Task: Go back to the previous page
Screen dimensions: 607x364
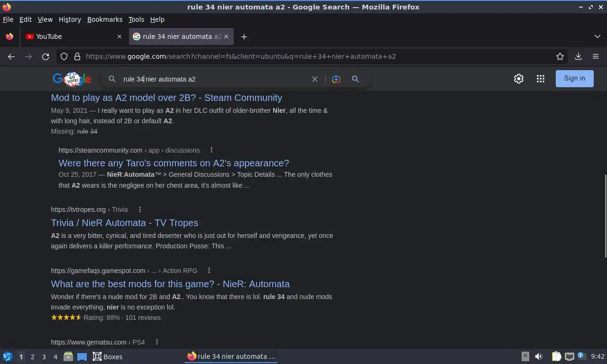Action: (x=11, y=56)
